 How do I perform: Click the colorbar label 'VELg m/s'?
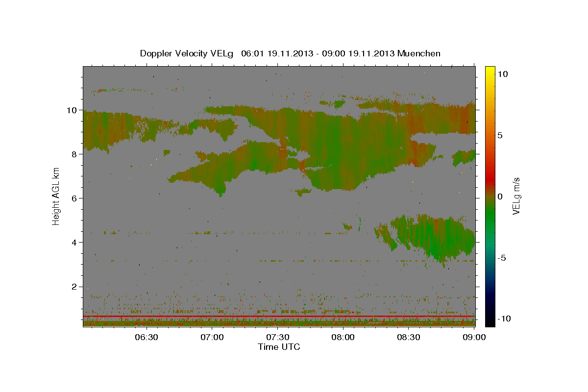point(516,196)
